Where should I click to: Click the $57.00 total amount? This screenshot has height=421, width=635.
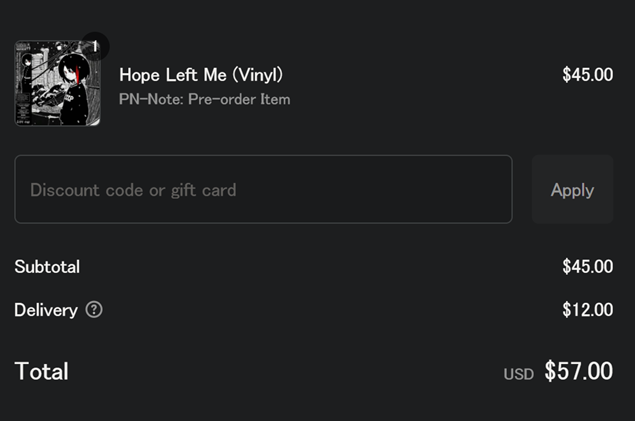point(578,372)
